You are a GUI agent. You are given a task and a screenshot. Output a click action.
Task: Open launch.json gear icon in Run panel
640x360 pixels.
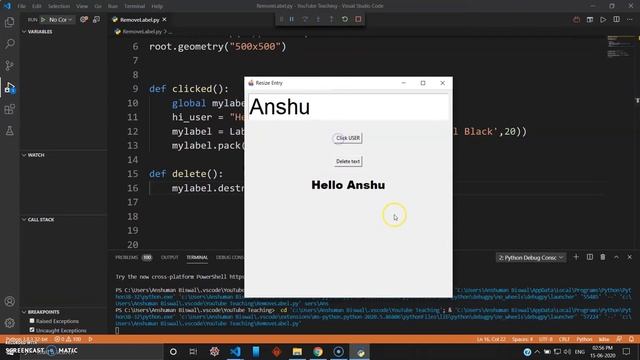click(84, 20)
